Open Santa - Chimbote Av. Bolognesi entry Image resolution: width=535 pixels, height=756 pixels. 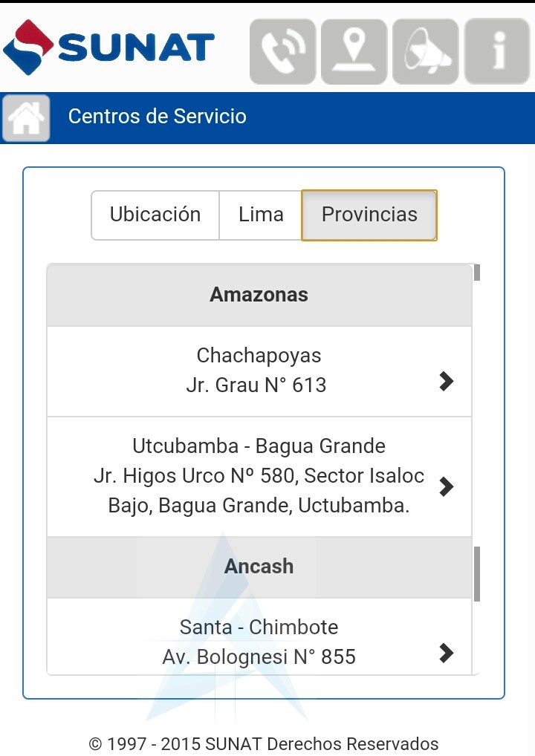(x=259, y=642)
